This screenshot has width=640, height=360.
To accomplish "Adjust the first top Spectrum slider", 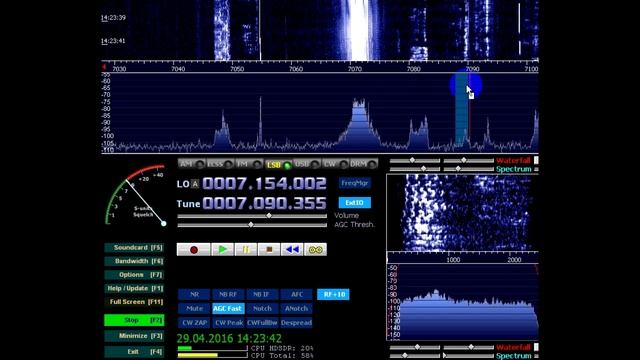I will [415, 169].
